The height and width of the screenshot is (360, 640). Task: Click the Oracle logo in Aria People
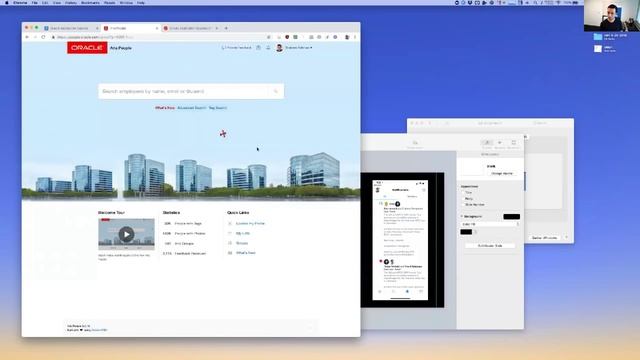click(x=87, y=48)
